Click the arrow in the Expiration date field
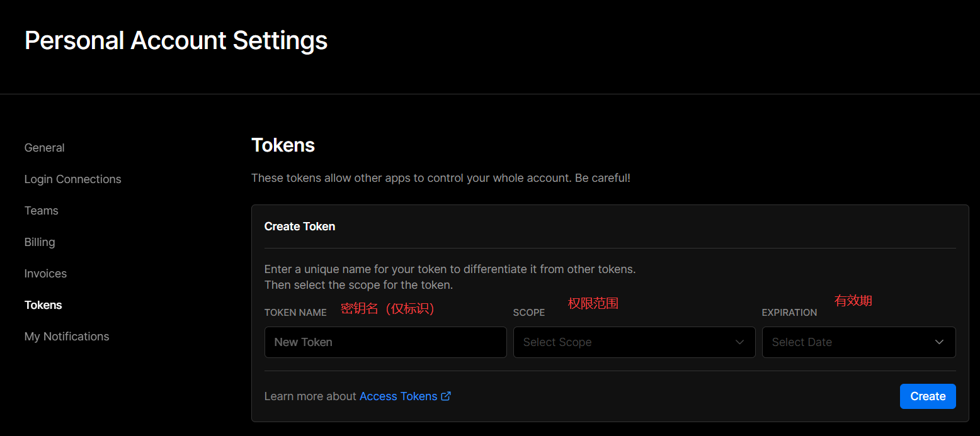980x436 pixels. click(939, 342)
